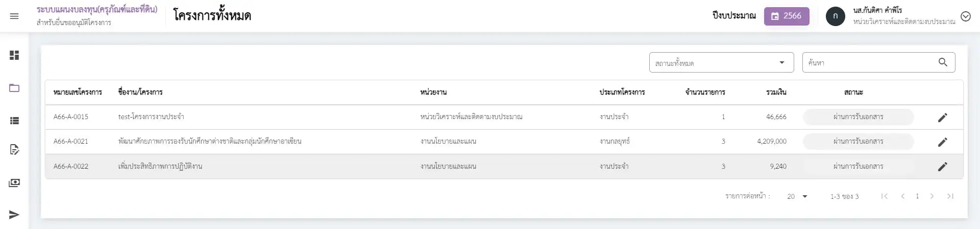Click the fiscal year 2566 button
The image size is (980, 229).
coord(786,16)
